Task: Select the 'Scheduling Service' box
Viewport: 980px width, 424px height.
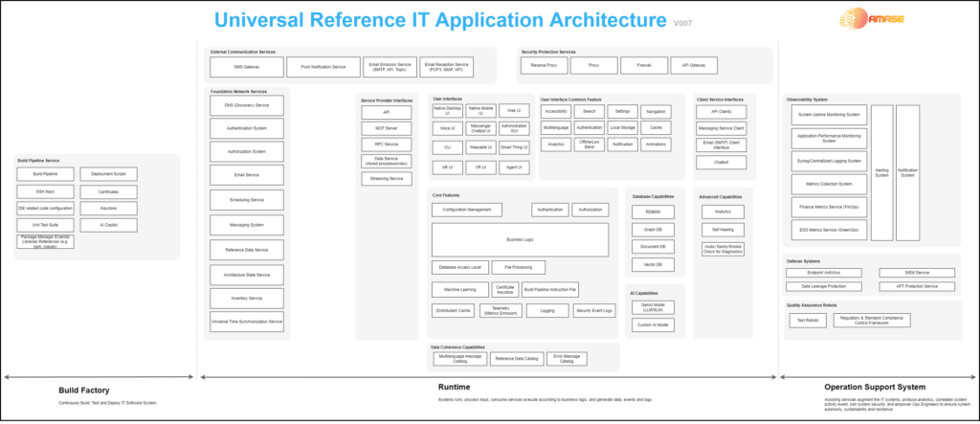Action: coord(247,200)
